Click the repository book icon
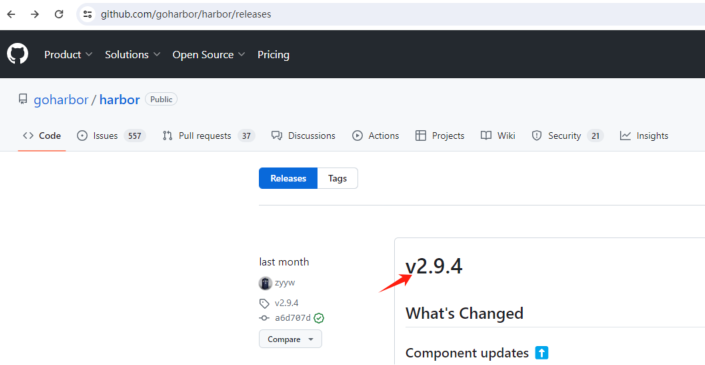Screen dimensions: 705x365 click(22, 99)
